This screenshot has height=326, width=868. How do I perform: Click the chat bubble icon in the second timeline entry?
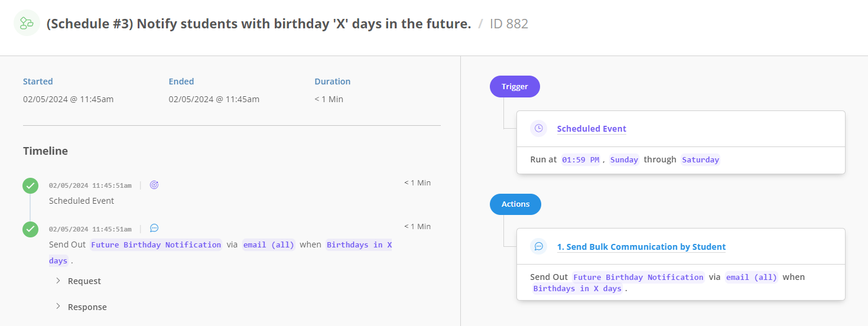click(154, 228)
